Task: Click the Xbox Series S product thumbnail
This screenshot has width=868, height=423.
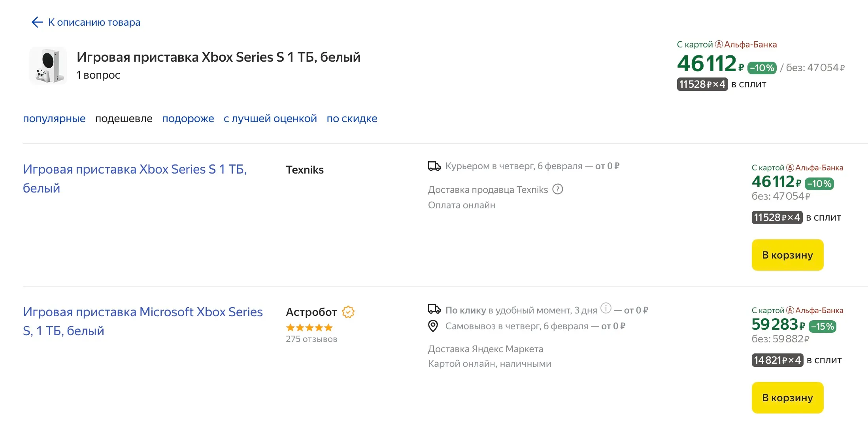Action: coord(48,66)
